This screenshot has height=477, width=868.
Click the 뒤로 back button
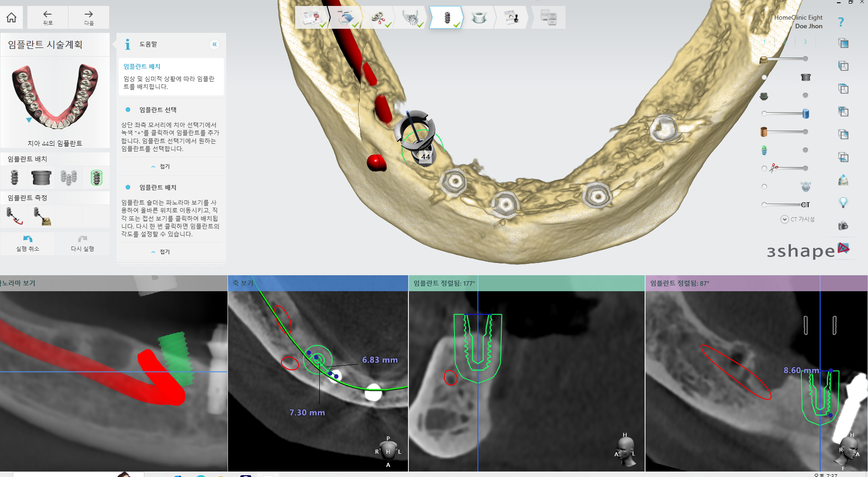point(48,17)
